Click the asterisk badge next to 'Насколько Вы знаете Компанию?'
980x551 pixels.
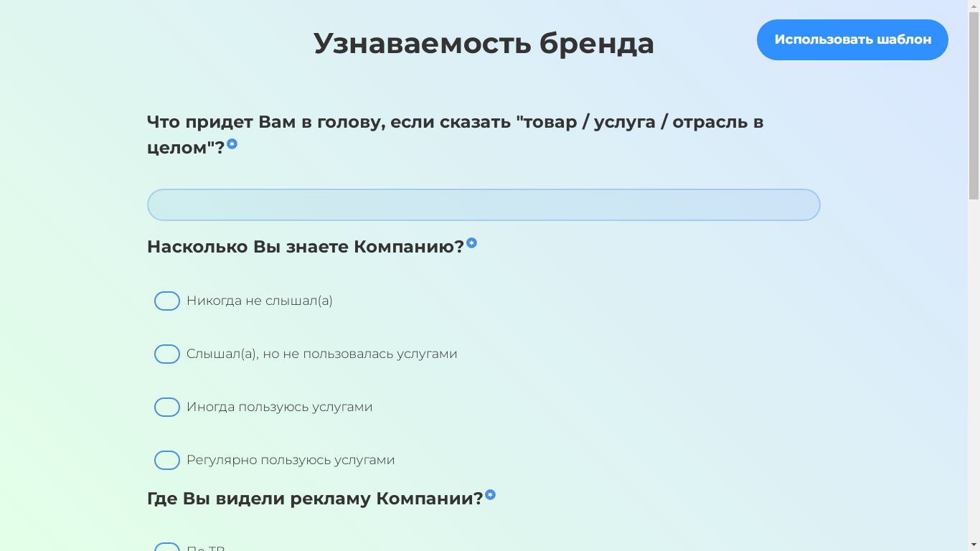(x=471, y=242)
